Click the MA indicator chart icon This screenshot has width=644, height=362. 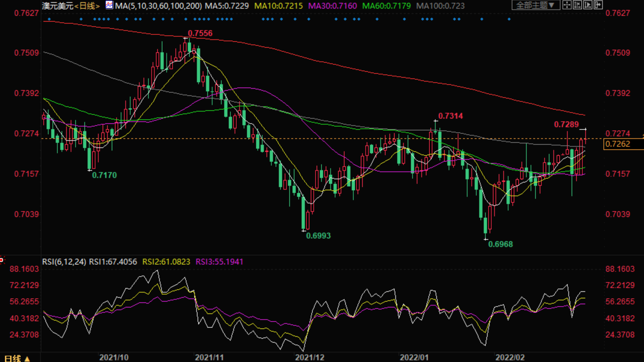(109, 5)
